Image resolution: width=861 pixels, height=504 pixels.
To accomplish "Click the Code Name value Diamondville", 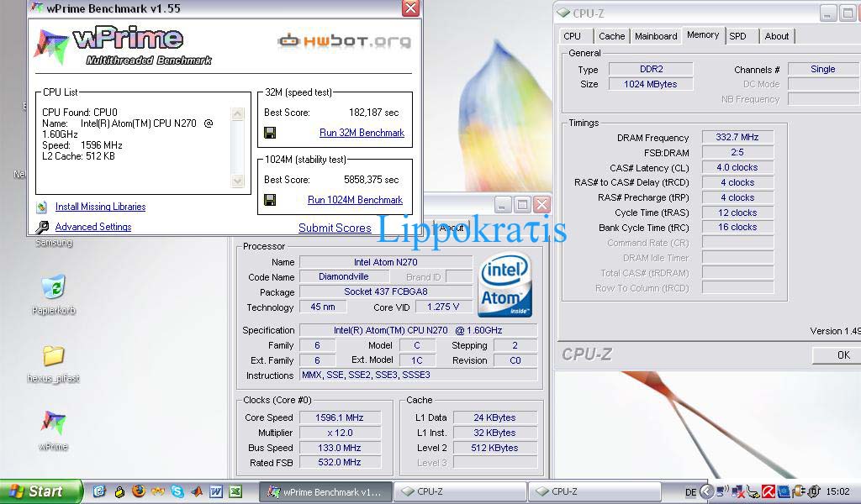I will tap(344, 277).
